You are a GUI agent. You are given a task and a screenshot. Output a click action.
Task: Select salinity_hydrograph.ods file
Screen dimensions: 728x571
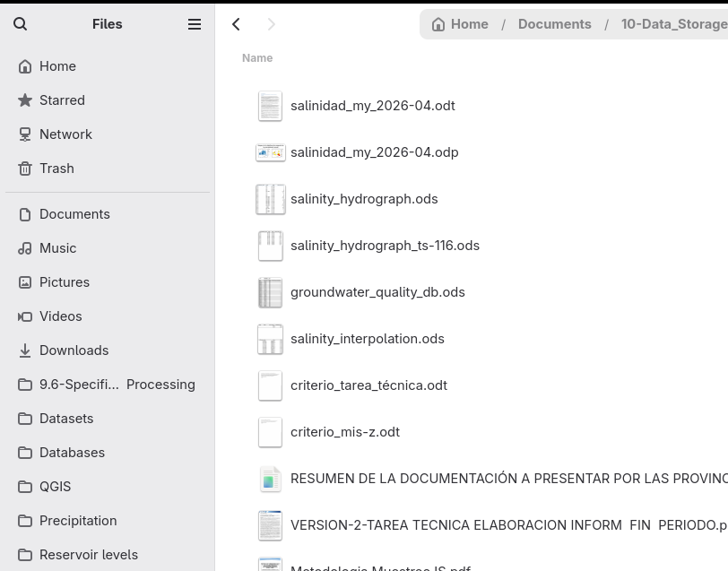point(364,199)
